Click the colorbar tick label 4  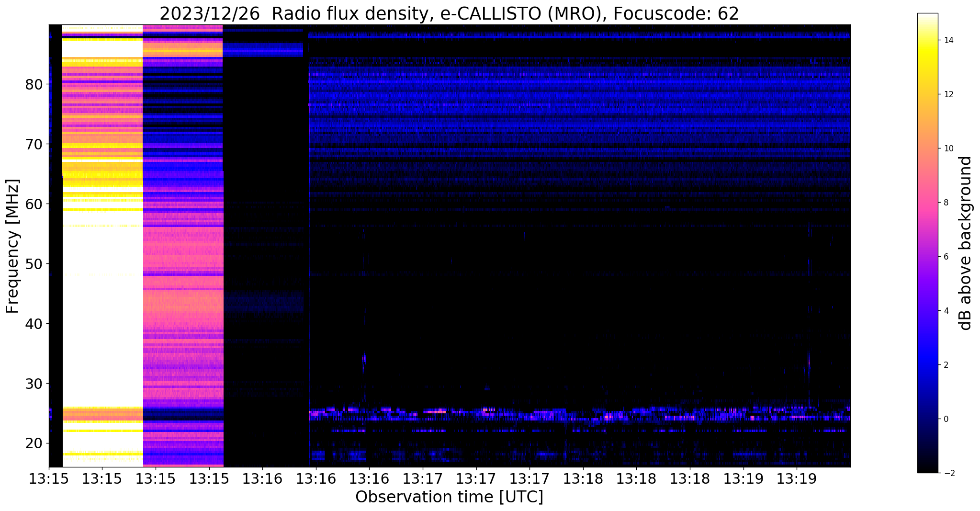[945, 311]
